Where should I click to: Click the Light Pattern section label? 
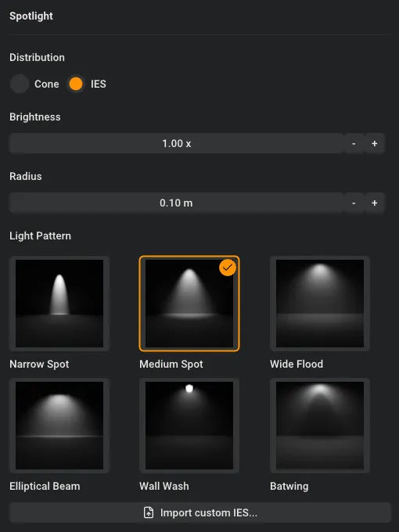tap(41, 235)
